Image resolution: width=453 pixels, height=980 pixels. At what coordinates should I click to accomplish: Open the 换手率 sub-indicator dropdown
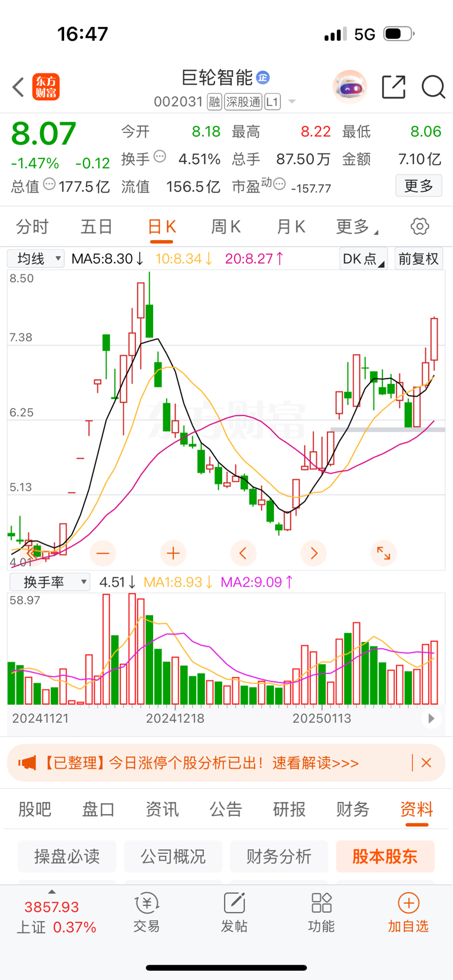50,582
